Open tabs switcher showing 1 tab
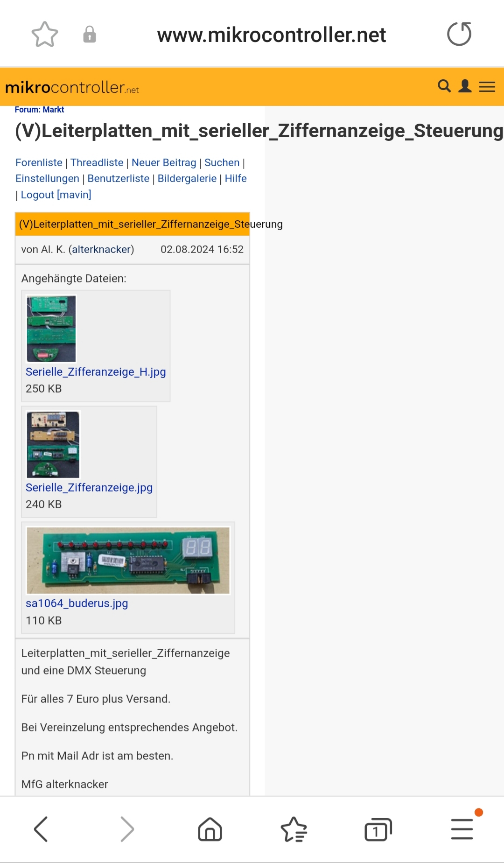Image resolution: width=504 pixels, height=863 pixels. 378,829
